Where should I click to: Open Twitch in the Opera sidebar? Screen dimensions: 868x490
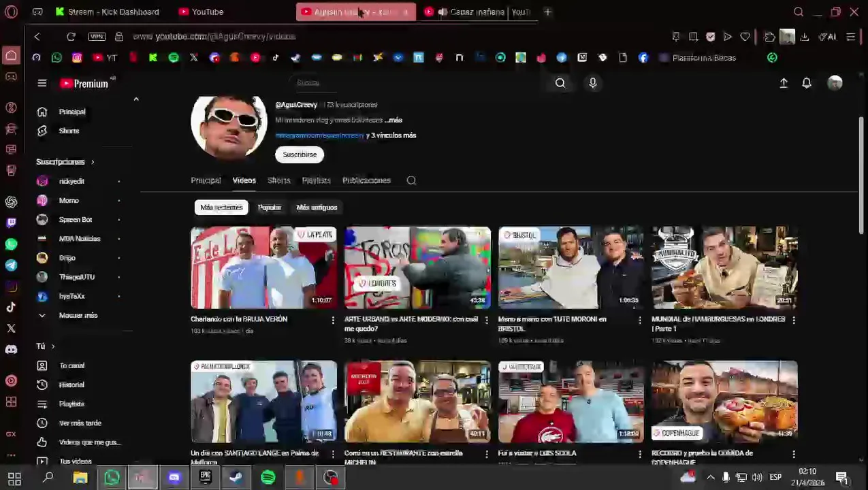[x=11, y=223]
